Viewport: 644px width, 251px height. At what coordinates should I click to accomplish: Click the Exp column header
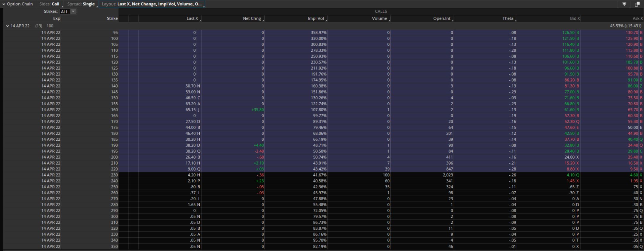(57, 18)
